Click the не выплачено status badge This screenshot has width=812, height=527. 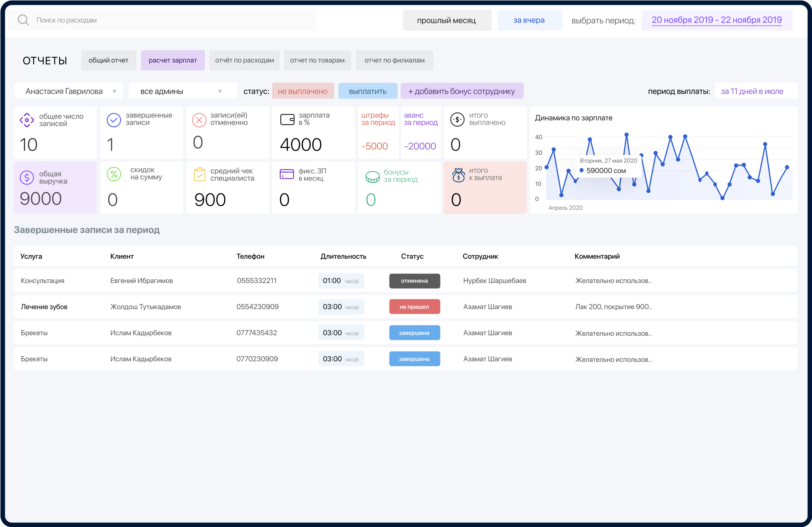coord(302,91)
